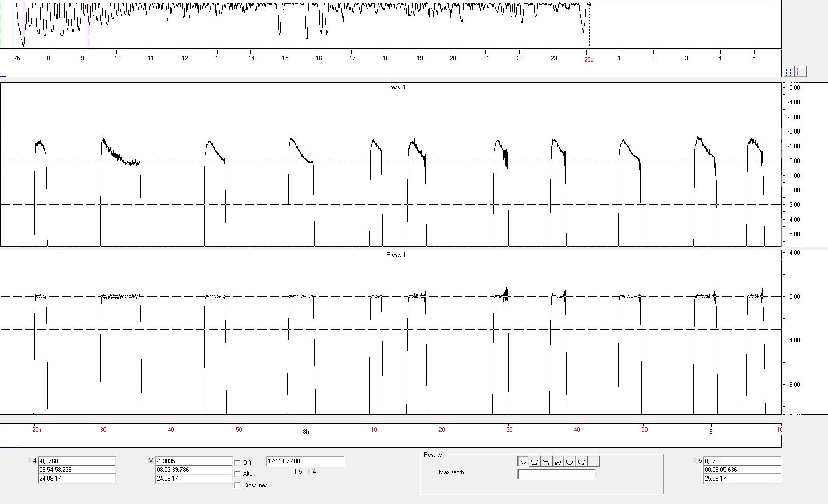Click the blue dashed cursor lines icon
The width and height of the screenshot is (828, 504).
click(789, 72)
